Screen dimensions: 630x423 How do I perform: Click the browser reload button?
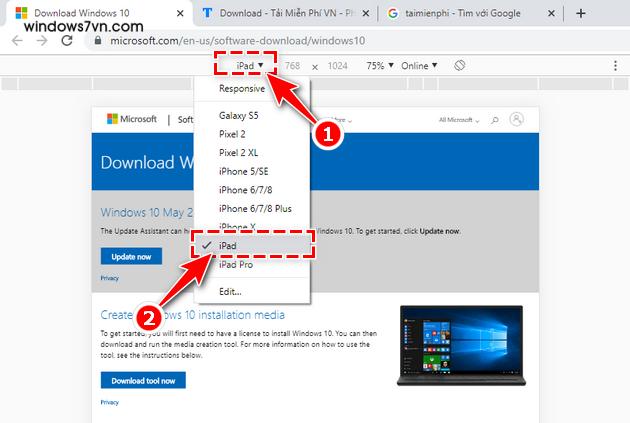pyautogui.click(x=66, y=40)
